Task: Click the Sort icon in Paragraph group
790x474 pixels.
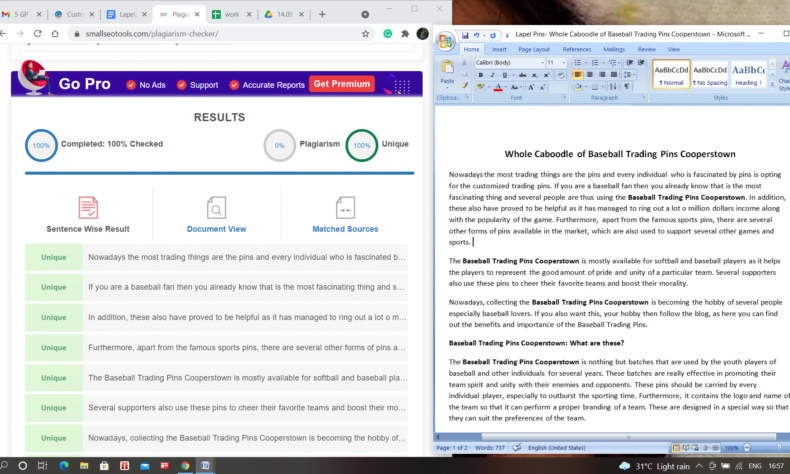Action: coord(613,86)
